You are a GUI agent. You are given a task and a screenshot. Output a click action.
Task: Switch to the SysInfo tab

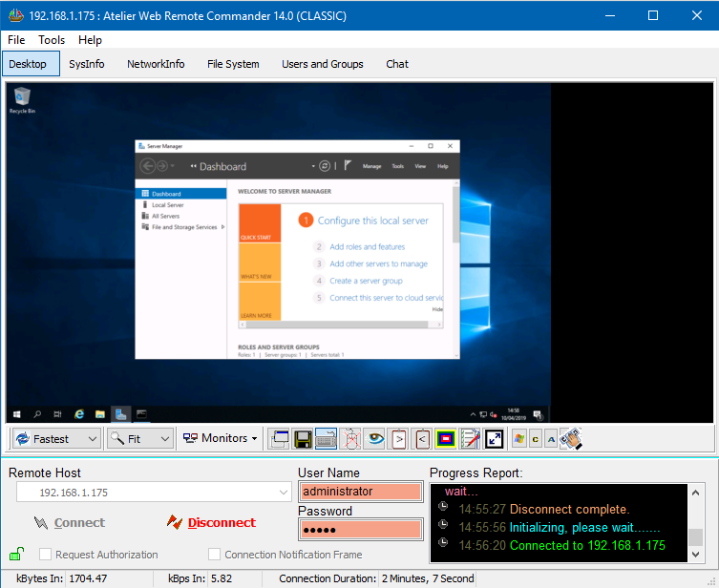tap(87, 64)
